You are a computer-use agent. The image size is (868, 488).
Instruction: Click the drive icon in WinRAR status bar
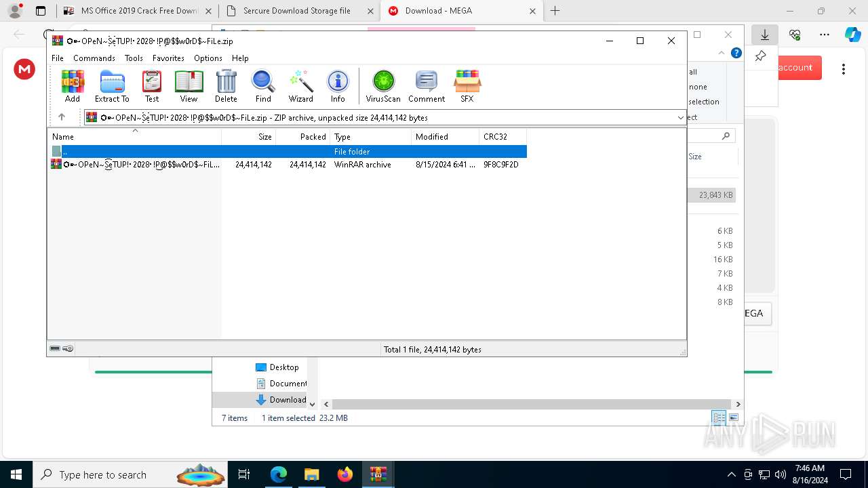coord(55,348)
